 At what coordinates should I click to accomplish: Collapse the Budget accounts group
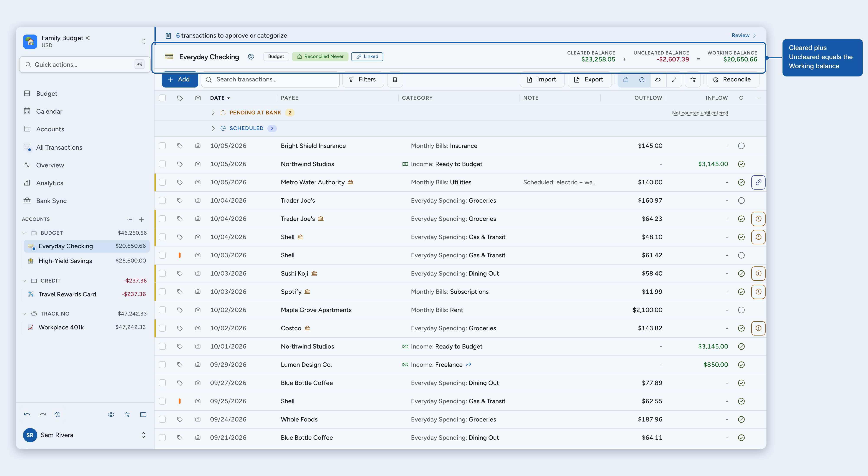click(24, 233)
